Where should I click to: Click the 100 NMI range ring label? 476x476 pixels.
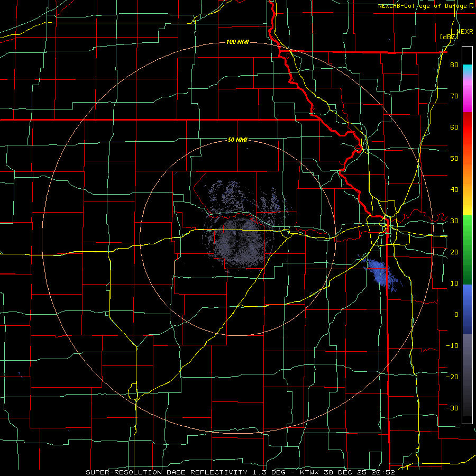tap(237, 42)
